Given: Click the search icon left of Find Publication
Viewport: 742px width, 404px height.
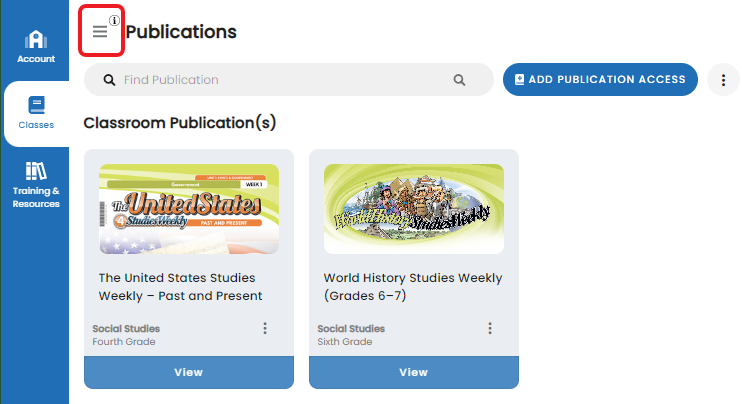Looking at the screenshot, I should click(x=110, y=80).
